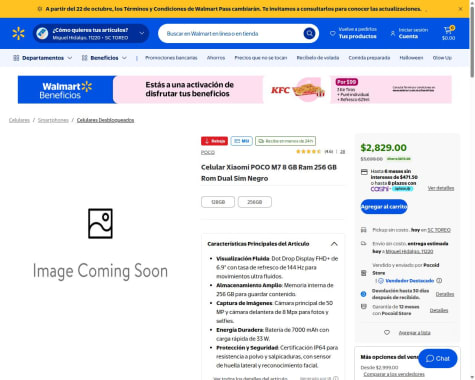Click Celulares Desbloqueados breadcrumb

click(105, 120)
